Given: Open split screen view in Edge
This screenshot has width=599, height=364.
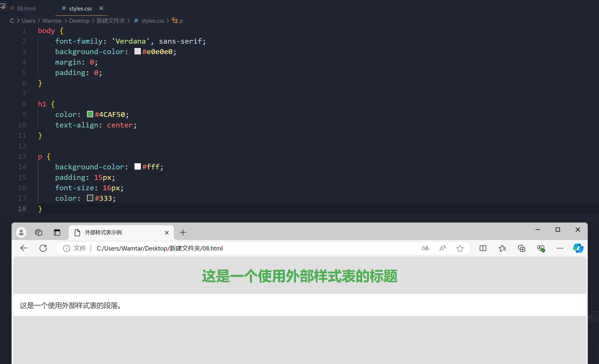Looking at the screenshot, I should pyautogui.click(x=483, y=248).
